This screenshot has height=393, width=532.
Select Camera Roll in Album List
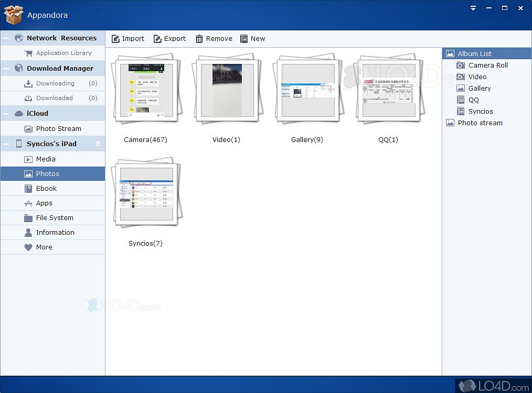(487, 65)
